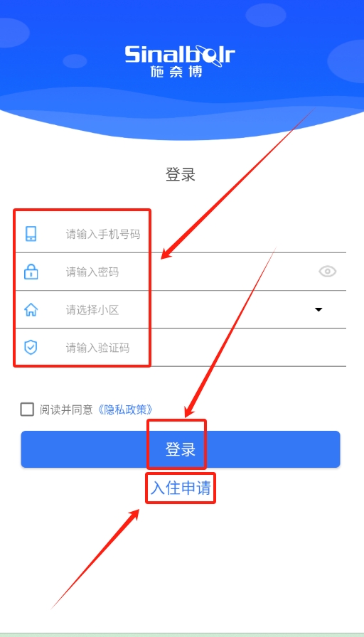Click the 阅读并同意 label text

pyautogui.click(x=67, y=409)
